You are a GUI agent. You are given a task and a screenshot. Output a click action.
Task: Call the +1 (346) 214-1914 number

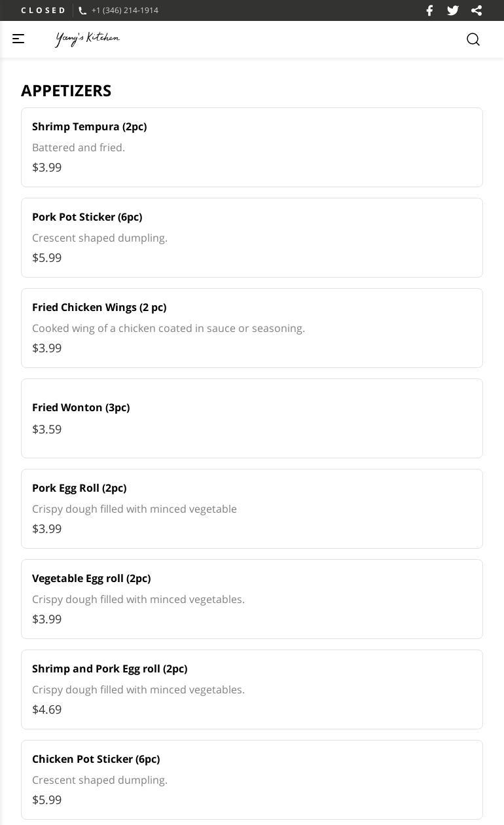pyautogui.click(x=125, y=10)
